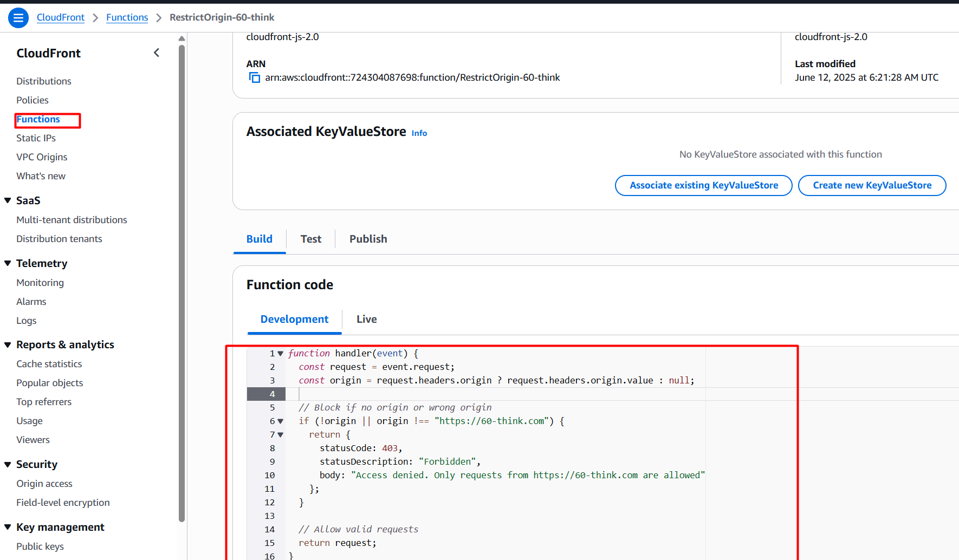Viewport: 959px width, 560px height.
Task: Collapse the Telemetry section triangle
Action: 8,263
